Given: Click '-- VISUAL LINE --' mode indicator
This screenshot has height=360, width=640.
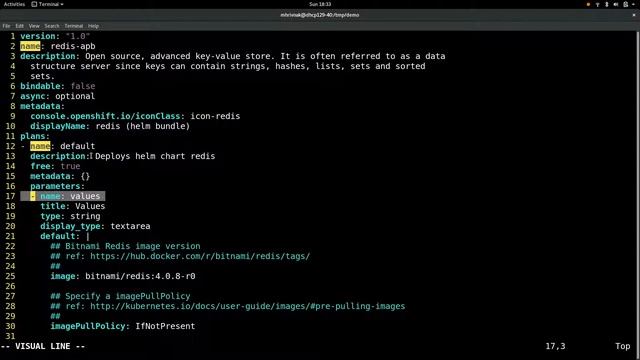Looking at the screenshot, I should (x=43, y=346).
